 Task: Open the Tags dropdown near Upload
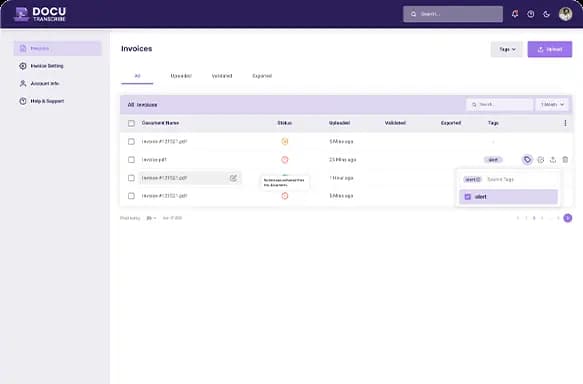click(x=506, y=49)
